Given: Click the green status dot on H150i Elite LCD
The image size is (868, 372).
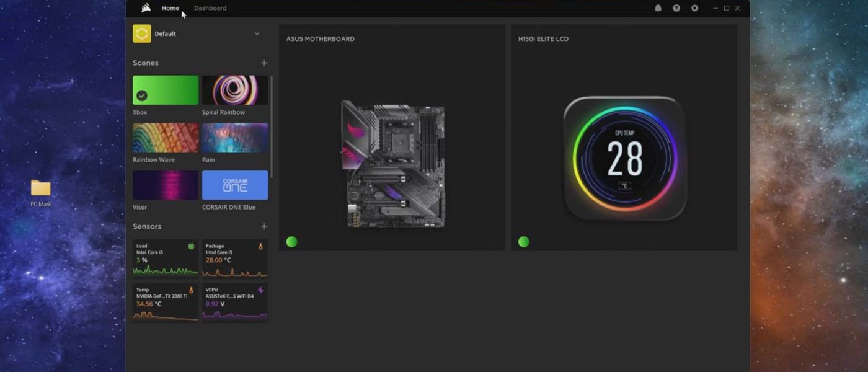Looking at the screenshot, I should tap(524, 242).
